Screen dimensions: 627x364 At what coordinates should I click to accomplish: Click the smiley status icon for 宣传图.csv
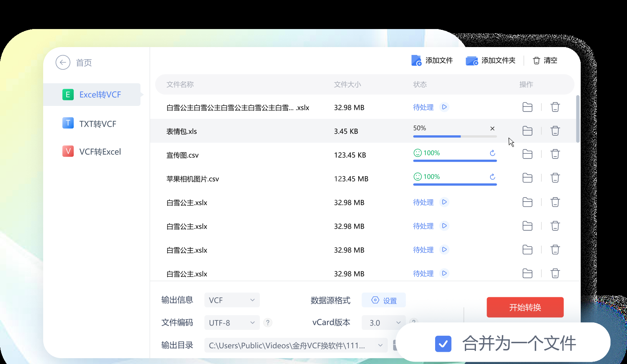(417, 153)
